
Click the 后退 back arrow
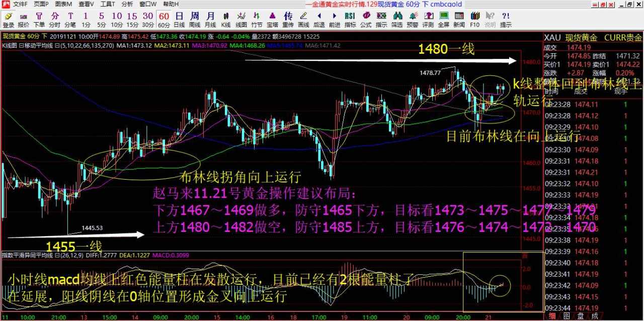(x=319, y=20)
